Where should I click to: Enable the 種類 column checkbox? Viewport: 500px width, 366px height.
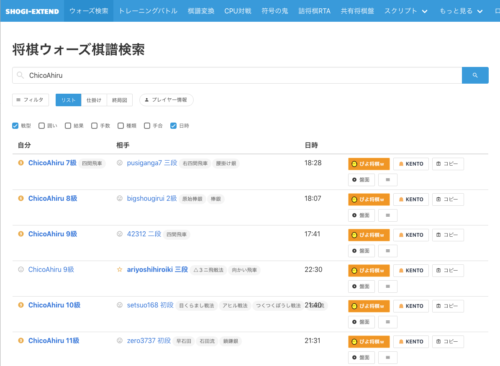coord(121,126)
